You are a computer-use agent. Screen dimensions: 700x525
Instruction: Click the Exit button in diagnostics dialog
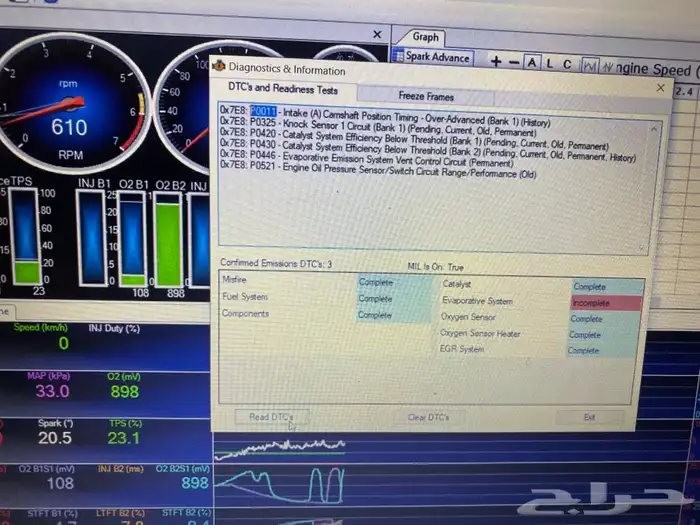coord(589,417)
